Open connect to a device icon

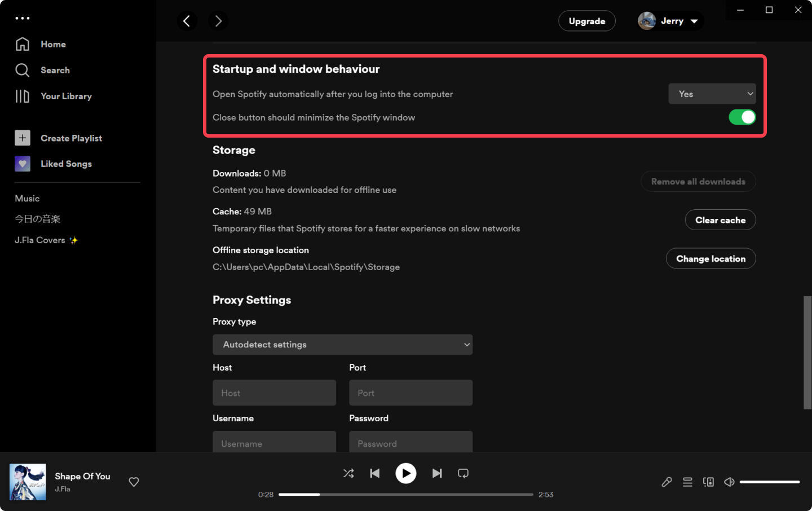(x=708, y=482)
